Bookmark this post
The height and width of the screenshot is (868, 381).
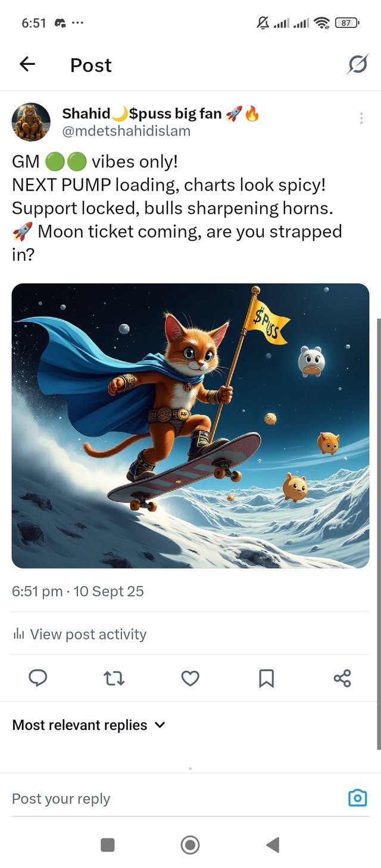point(266,678)
